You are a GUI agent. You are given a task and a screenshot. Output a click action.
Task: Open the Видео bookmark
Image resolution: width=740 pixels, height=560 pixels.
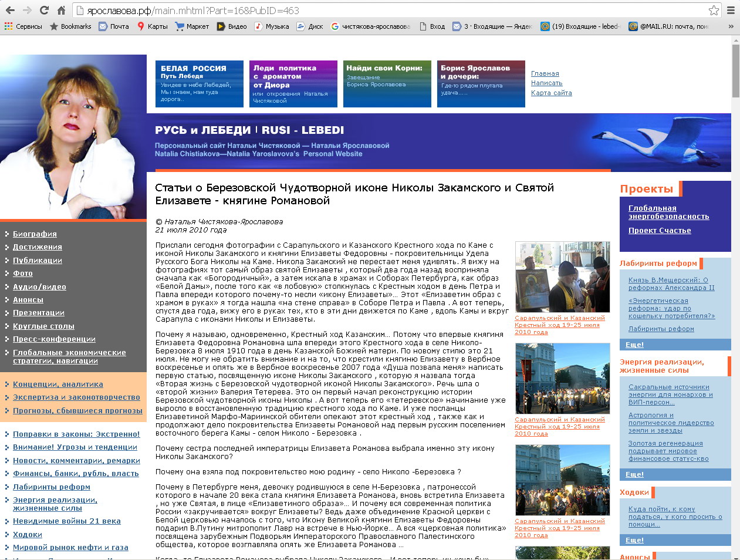coord(232,26)
